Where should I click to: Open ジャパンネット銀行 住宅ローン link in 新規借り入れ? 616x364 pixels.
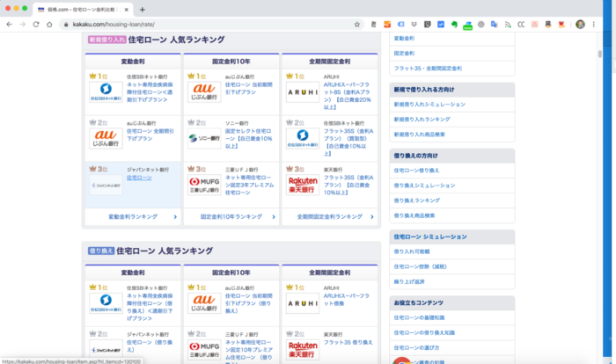139,178
